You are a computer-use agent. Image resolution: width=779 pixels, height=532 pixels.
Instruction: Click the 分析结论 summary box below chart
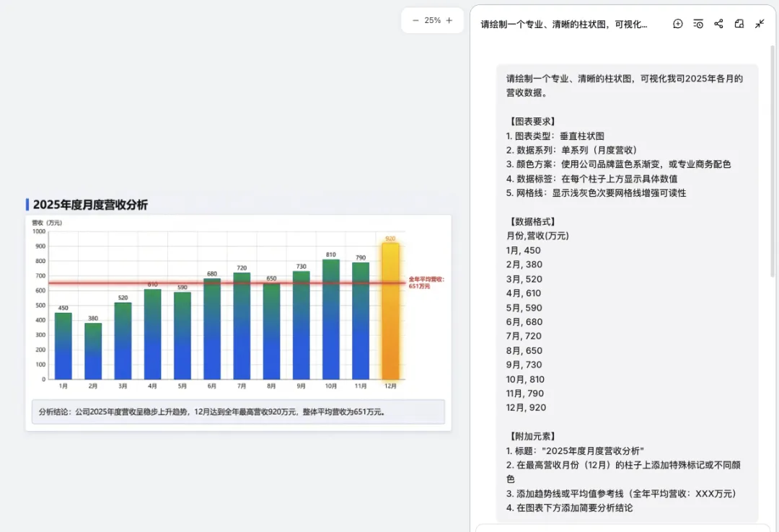coord(238,412)
